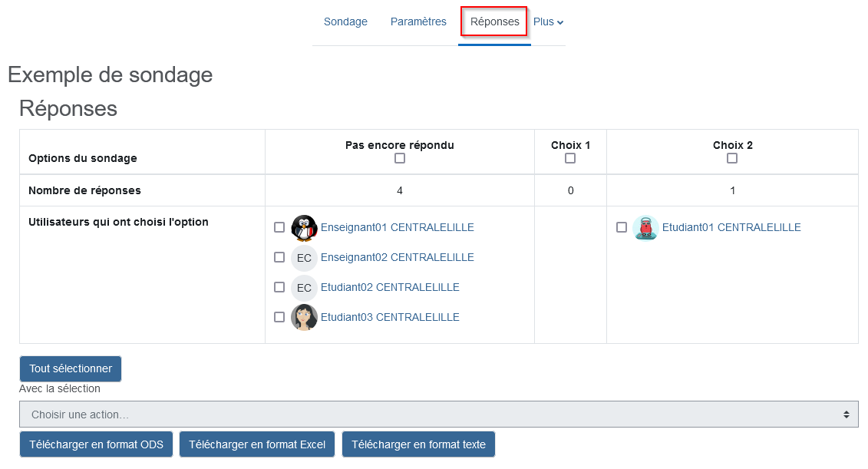Switch to the Sondage tab

pos(345,21)
